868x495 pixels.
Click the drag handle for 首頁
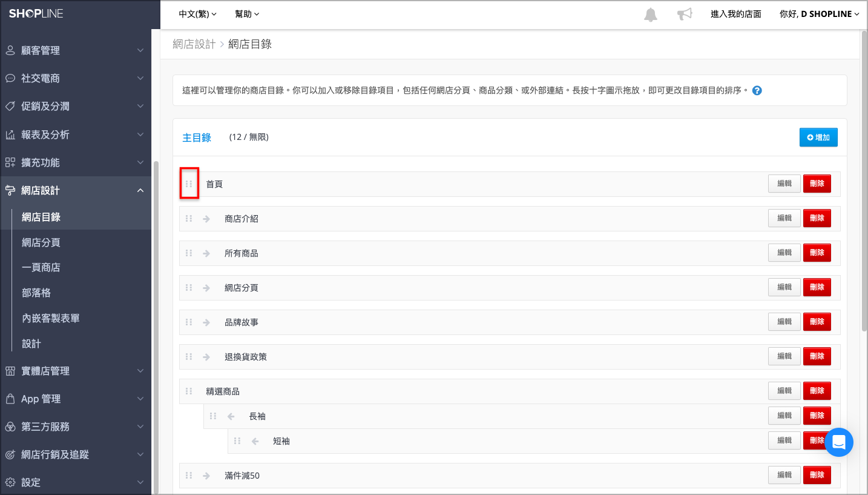(x=189, y=184)
